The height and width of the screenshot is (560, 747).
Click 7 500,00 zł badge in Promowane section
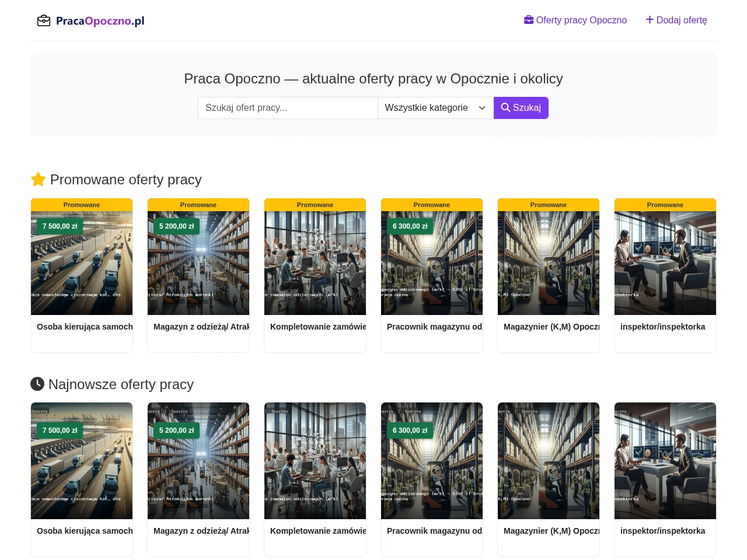point(60,226)
